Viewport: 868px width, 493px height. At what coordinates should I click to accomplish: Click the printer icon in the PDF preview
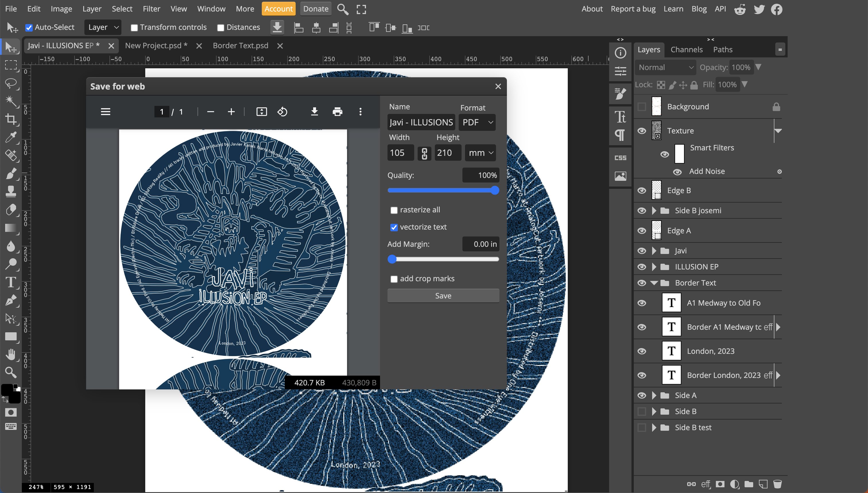(337, 111)
